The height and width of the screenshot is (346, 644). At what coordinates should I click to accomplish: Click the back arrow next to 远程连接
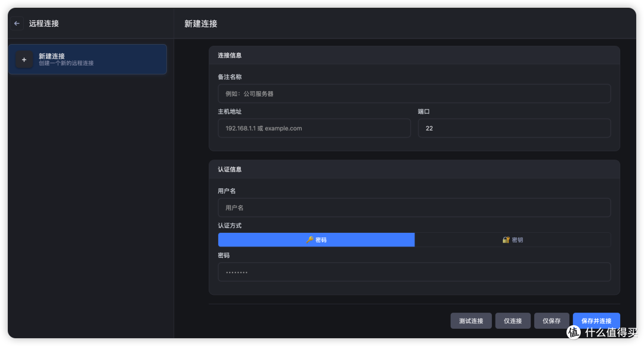click(x=17, y=23)
